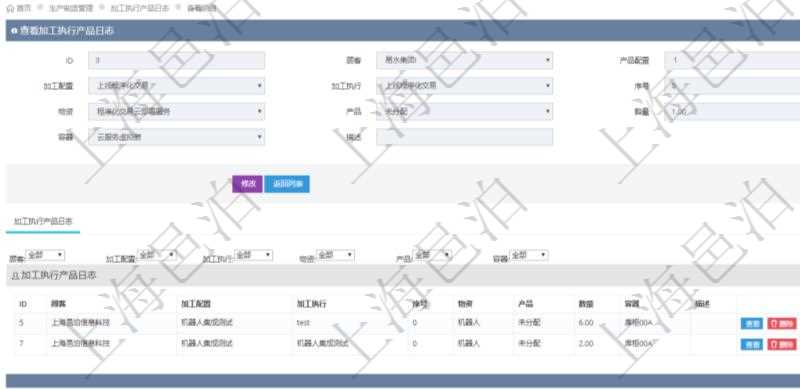Switch to the 加工执行产品日志 tab

pyautogui.click(x=43, y=222)
